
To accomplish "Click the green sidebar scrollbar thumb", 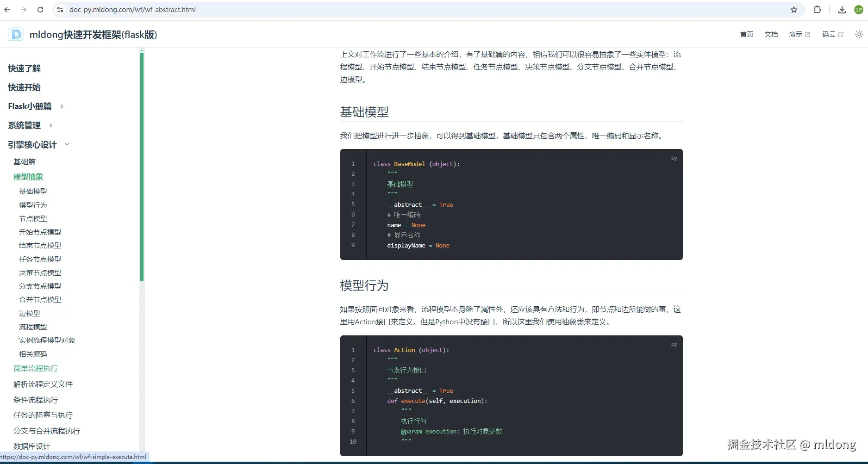I will tap(142, 167).
